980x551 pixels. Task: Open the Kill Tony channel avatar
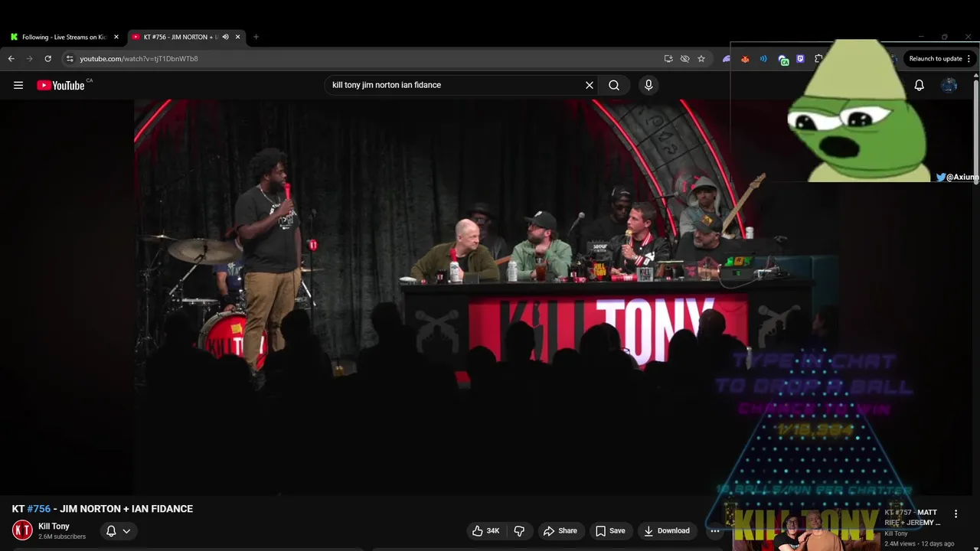(22, 530)
